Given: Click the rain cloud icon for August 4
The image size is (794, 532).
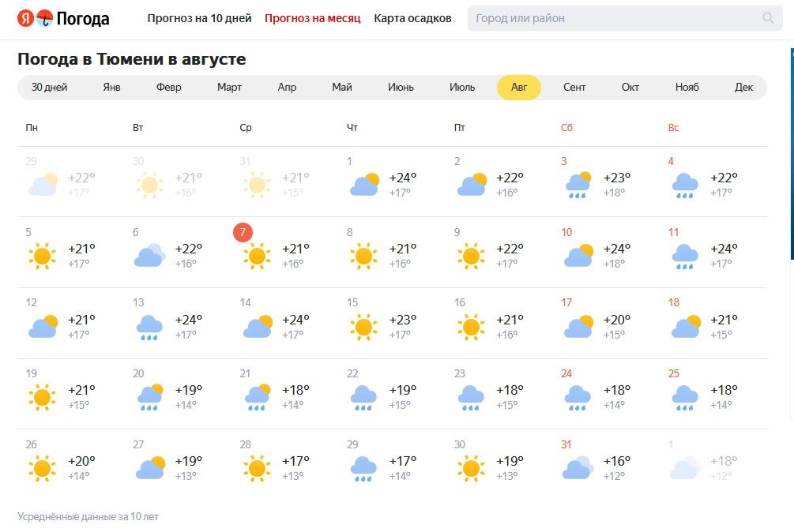Looking at the screenshot, I should [x=685, y=185].
